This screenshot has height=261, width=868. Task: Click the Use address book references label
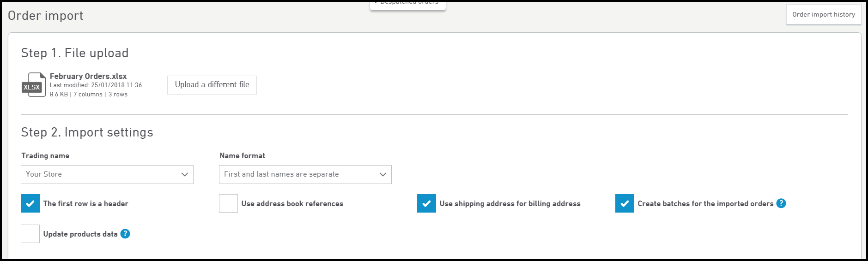[292, 203]
